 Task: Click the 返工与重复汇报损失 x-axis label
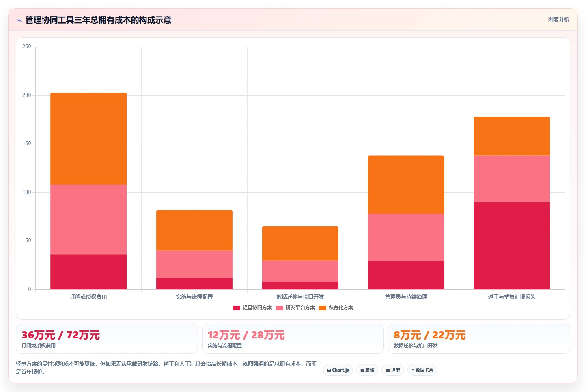point(512,297)
